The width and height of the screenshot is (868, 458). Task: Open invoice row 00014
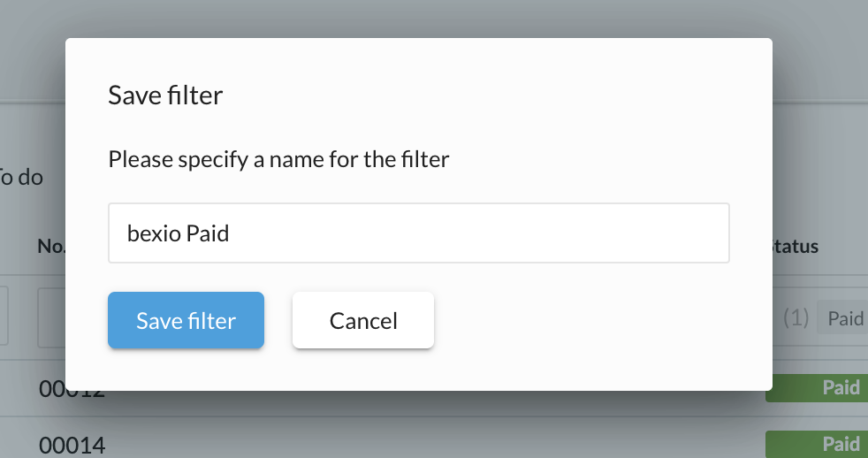[x=71, y=445]
